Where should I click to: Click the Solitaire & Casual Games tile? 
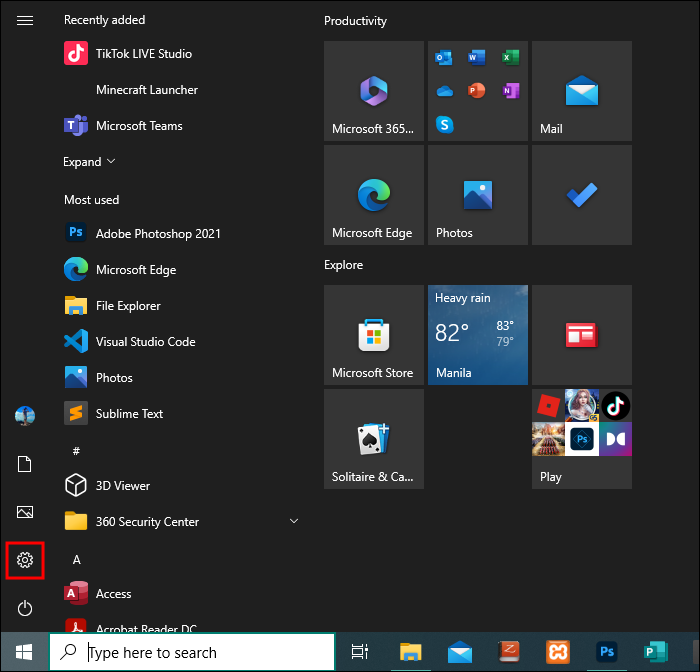tap(373, 439)
